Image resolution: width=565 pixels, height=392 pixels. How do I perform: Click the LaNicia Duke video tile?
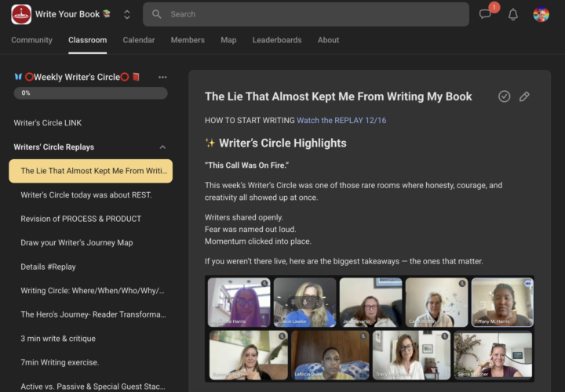(330, 355)
